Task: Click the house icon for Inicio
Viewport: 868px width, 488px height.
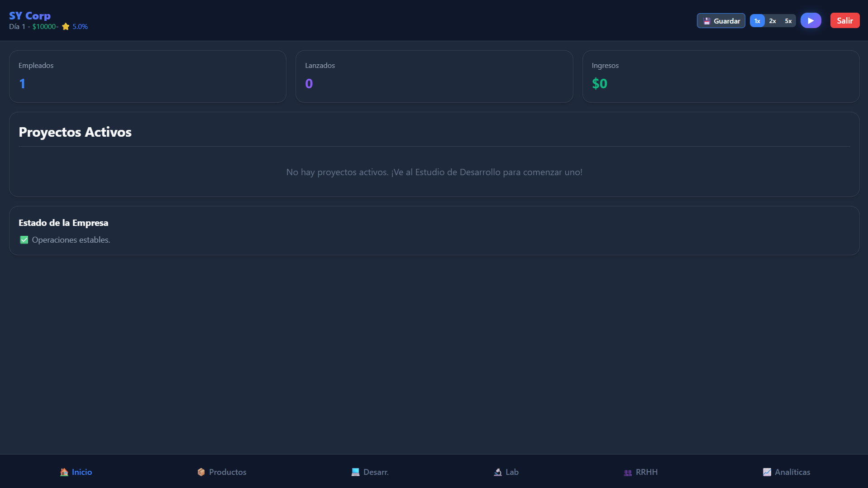Action: 64,472
